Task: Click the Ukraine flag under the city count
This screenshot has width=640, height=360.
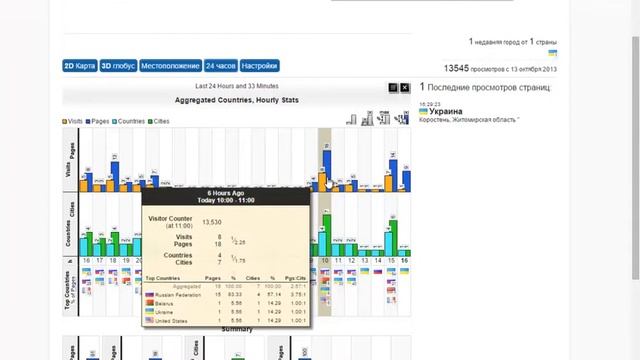Action: pyautogui.click(x=553, y=53)
